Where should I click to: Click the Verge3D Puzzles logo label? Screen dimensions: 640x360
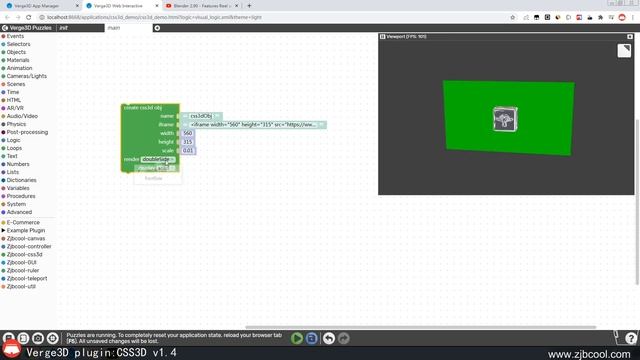pyautogui.click(x=27, y=28)
